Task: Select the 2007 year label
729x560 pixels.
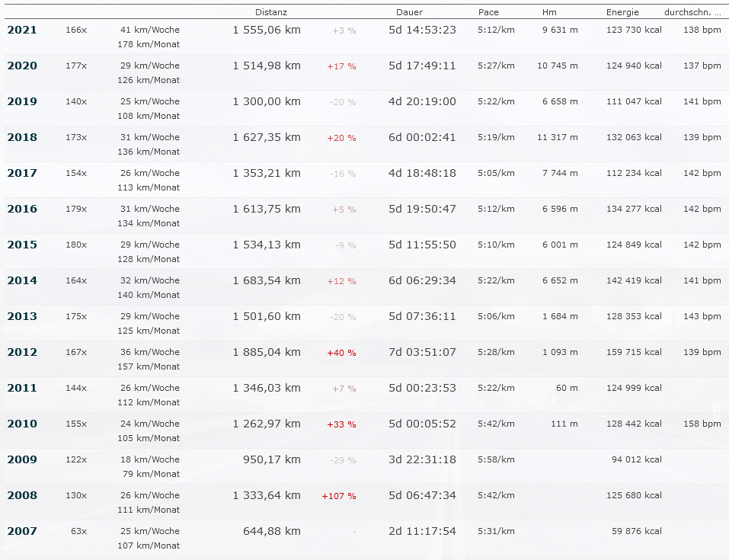Action: coord(22,531)
